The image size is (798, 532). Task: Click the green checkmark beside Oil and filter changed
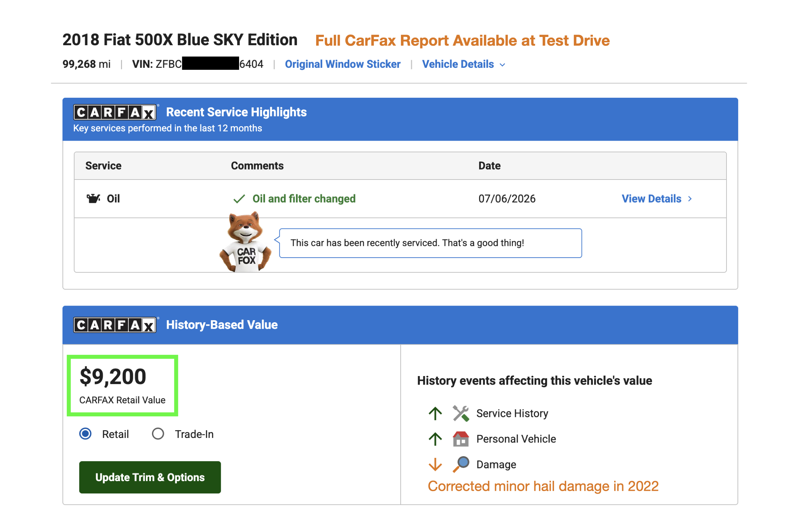[x=239, y=199]
